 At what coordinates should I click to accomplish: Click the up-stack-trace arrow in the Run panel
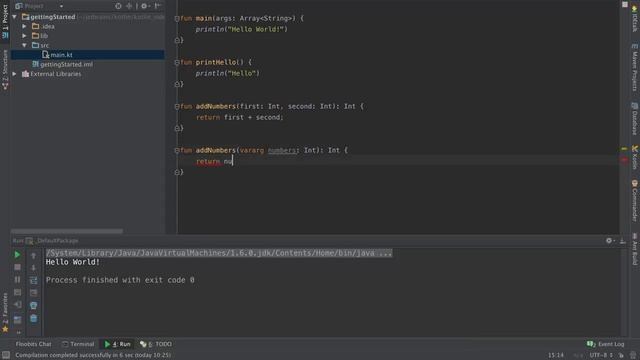[x=33, y=256]
